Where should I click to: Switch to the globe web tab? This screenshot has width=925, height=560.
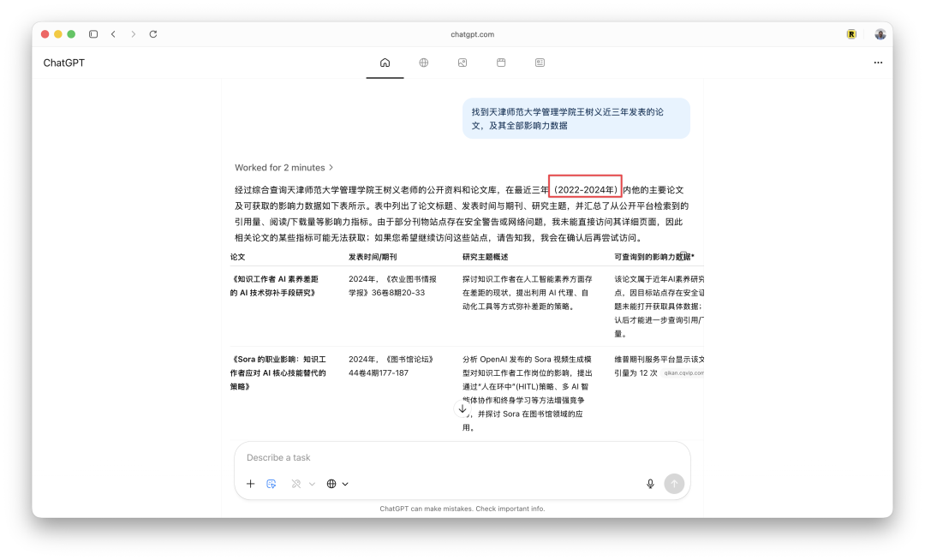(424, 63)
